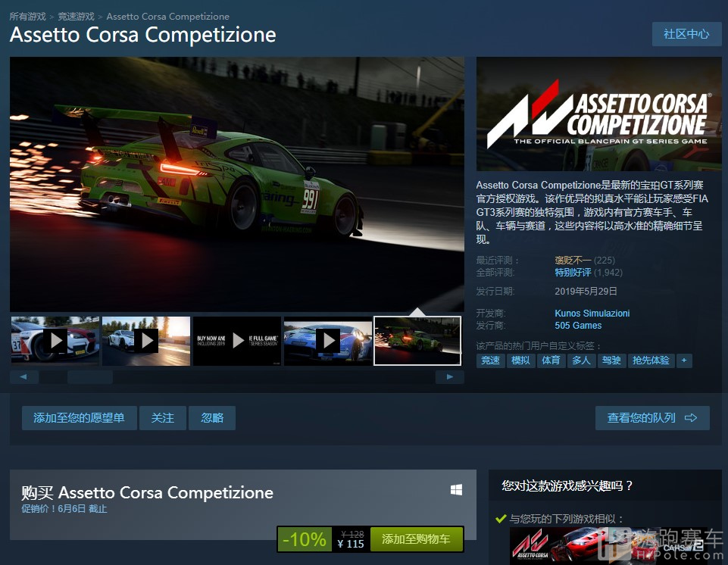Open recent reviews 褒贬不一 link

pyautogui.click(x=573, y=260)
